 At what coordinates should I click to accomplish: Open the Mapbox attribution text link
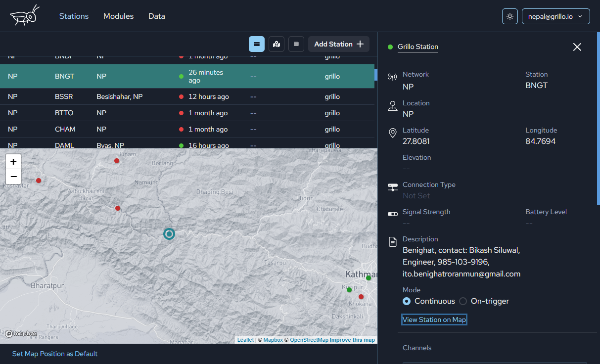[273, 340]
